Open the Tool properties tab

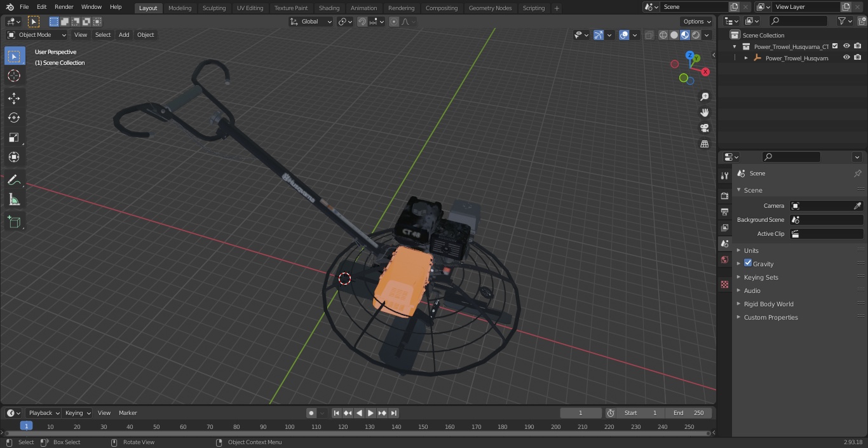pos(724,176)
